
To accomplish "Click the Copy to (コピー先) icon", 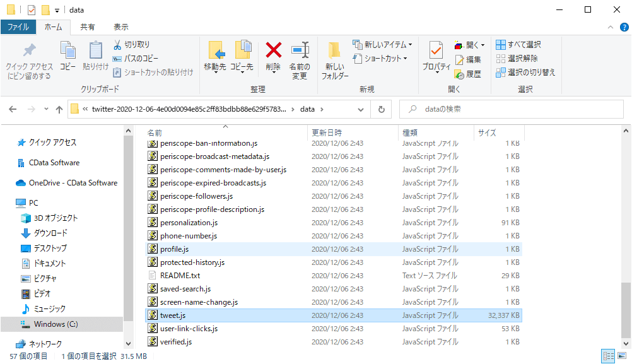I will [x=243, y=50].
